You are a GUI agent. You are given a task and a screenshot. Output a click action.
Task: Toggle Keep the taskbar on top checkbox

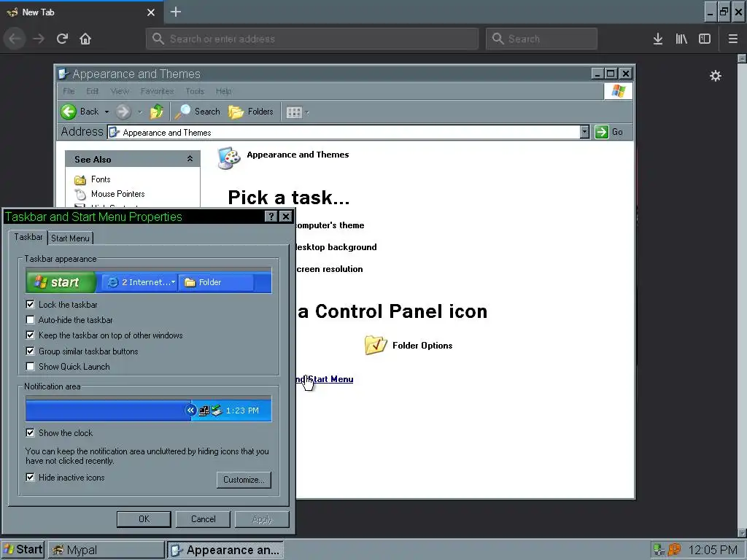click(30, 335)
